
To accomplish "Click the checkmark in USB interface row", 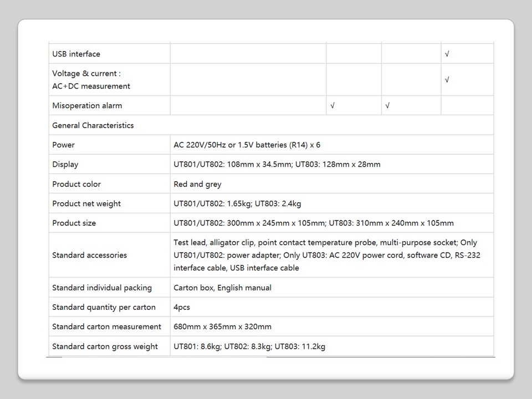I will [x=447, y=54].
